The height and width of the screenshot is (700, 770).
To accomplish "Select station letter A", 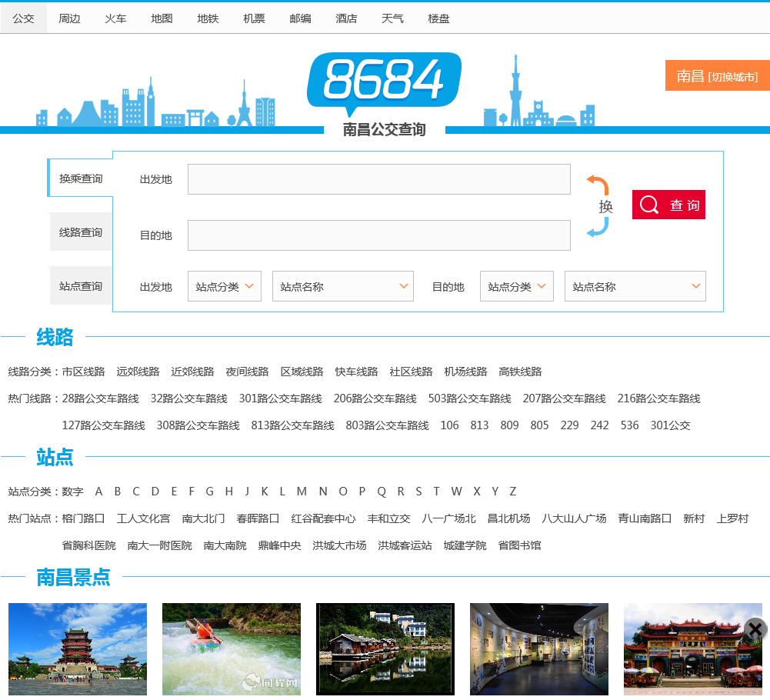I will (98, 492).
